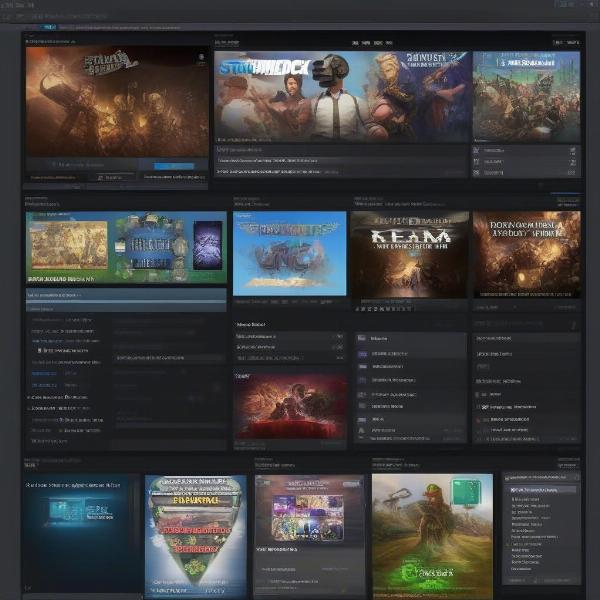Open the sky-blue floating island logo thumbnail

pyautogui.click(x=290, y=254)
